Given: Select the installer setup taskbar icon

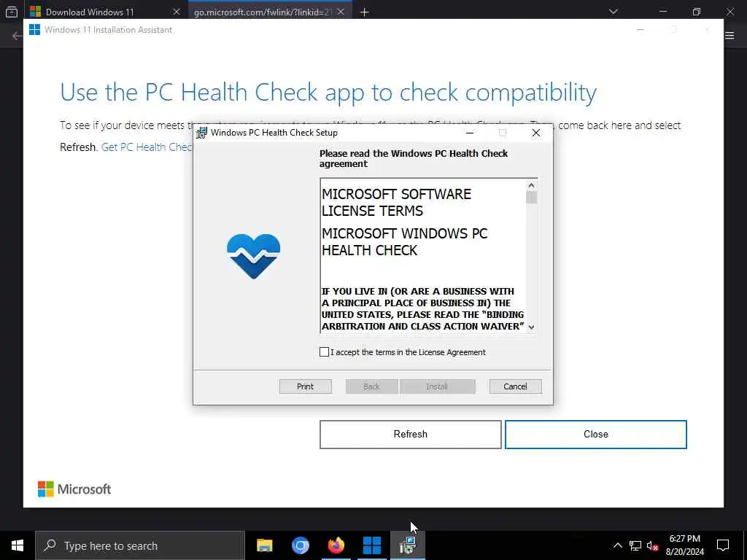Looking at the screenshot, I should point(408,545).
